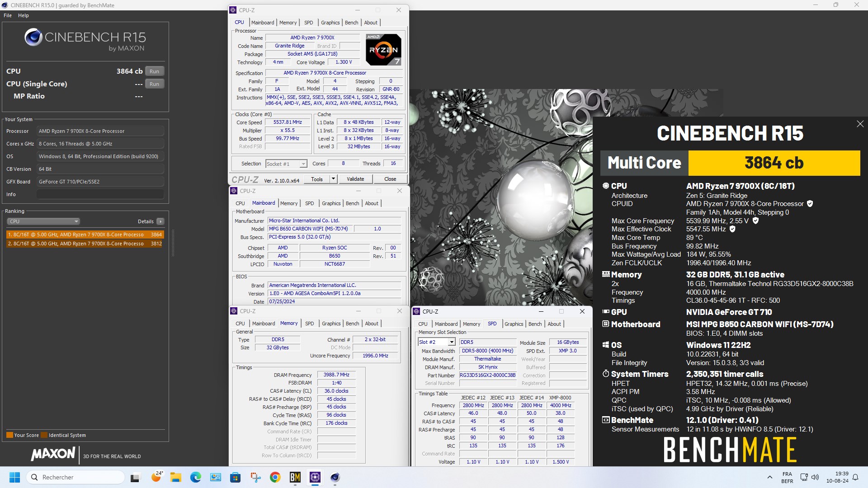Screen dimensions: 868x488
Task: Run the CPU Single Core benchmark
Action: 155,84
